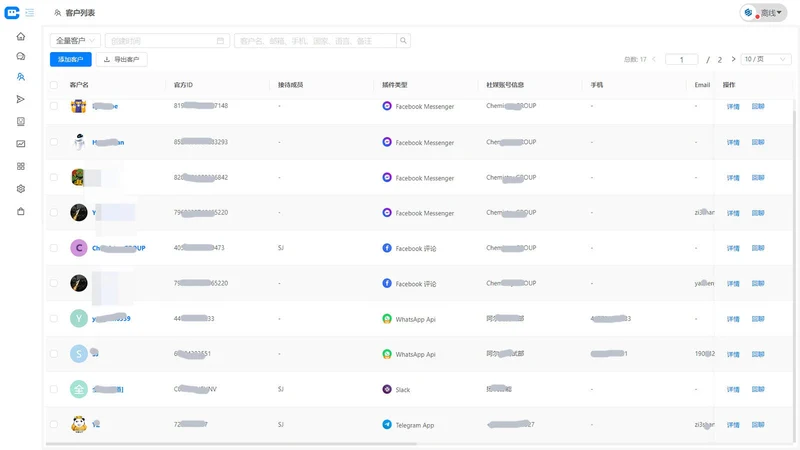Image resolution: width=800 pixels, height=450 pixels.
Task: Click 回聊 for the row with ID ending 473
Action: click(758, 248)
